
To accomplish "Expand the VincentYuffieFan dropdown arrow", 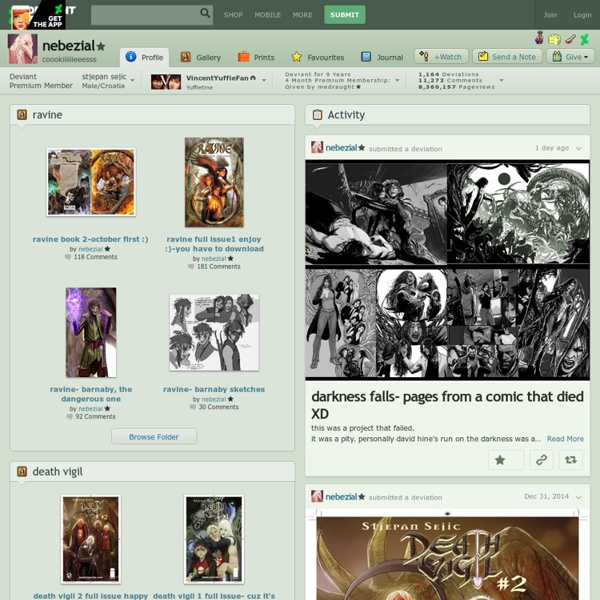I will pyautogui.click(x=264, y=80).
